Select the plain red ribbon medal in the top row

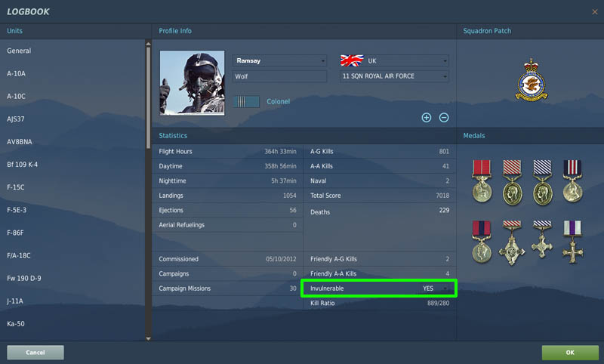(x=482, y=181)
